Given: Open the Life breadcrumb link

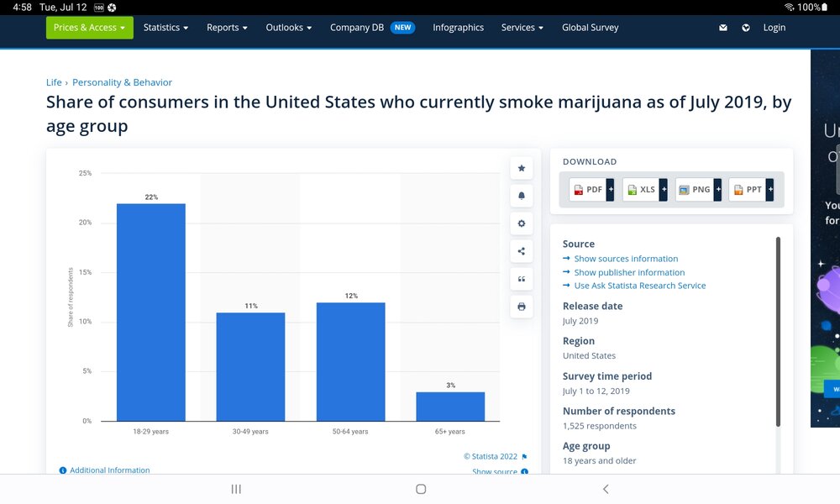Looking at the screenshot, I should (54, 82).
